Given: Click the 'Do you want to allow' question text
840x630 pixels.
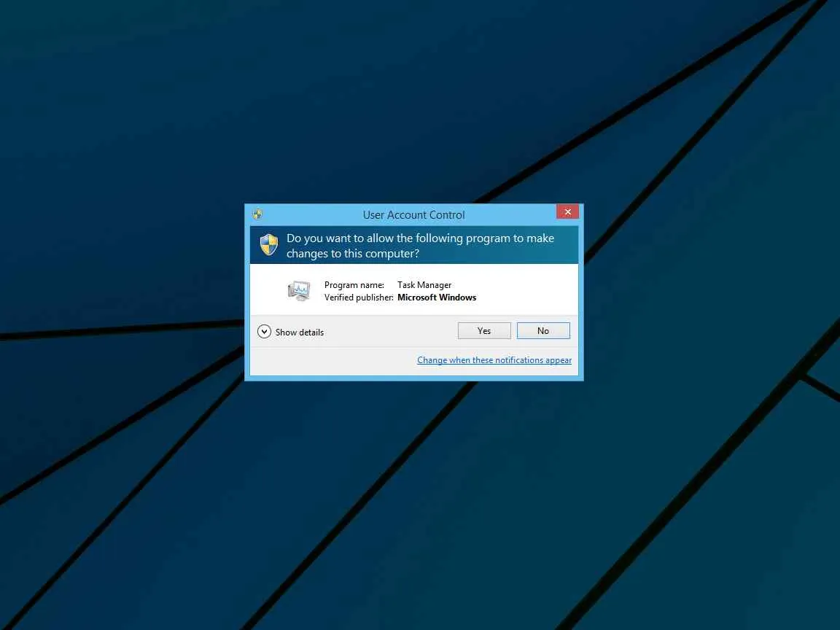Looking at the screenshot, I should coord(421,246).
